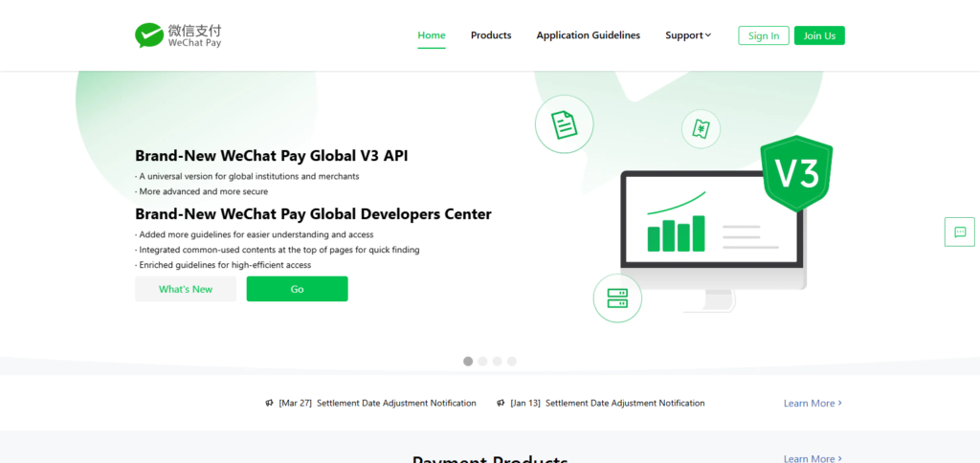Click the megaphone icon before Mar 27
980x463 pixels.
coord(269,403)
